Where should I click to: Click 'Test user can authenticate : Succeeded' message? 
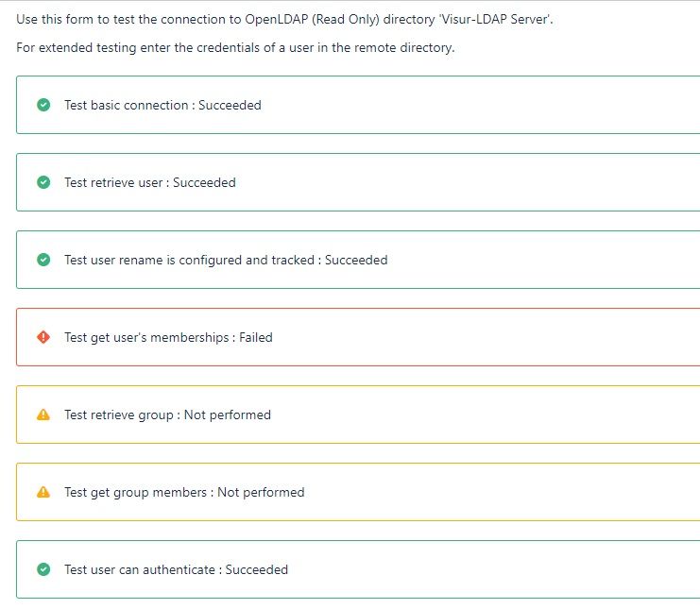[x=177, y=569]
